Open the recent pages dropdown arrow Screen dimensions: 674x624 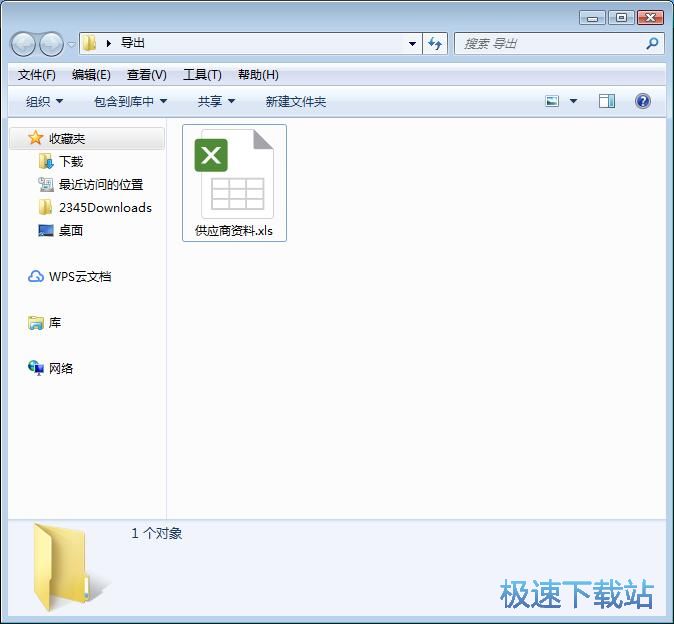(x=71, y=44)
